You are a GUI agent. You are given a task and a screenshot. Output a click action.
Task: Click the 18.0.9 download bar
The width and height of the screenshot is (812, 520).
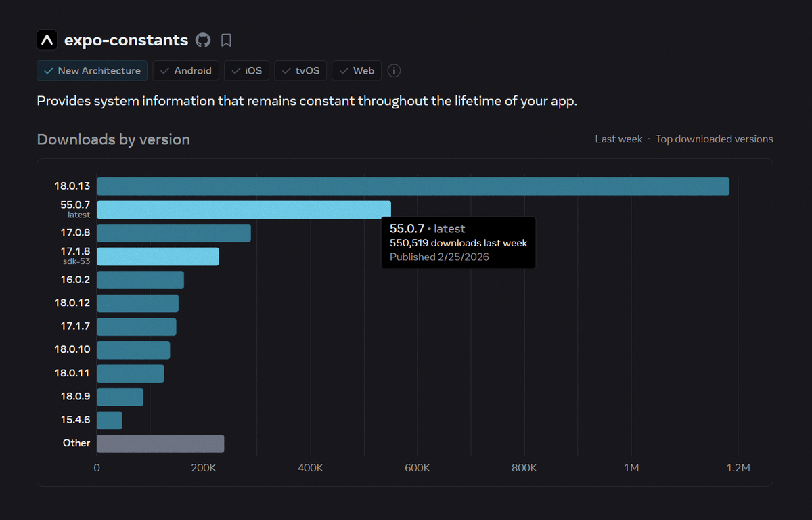click(x=120, y=397)
